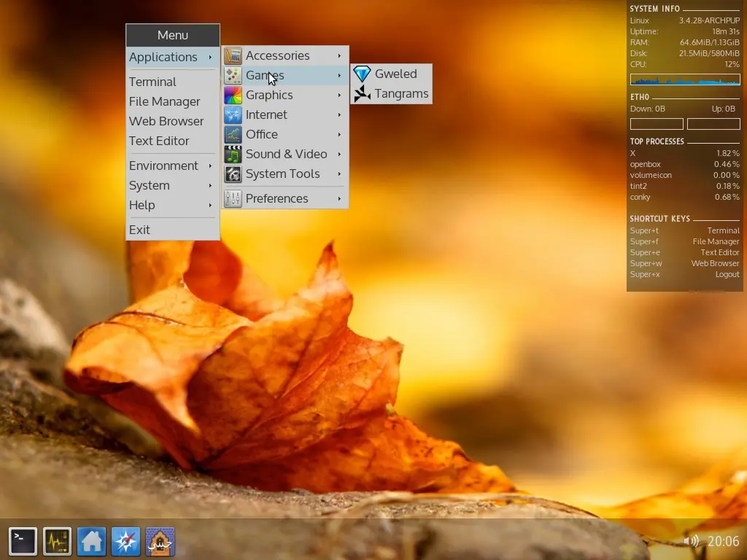
Task: Open the Arabic-lettered taskbar launcher
Action: pos(160,542)
